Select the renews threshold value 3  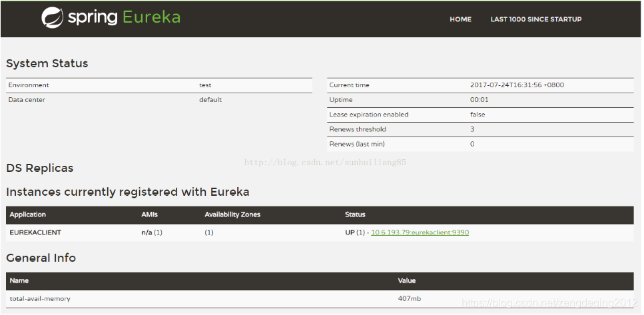[x=472, y=129]
